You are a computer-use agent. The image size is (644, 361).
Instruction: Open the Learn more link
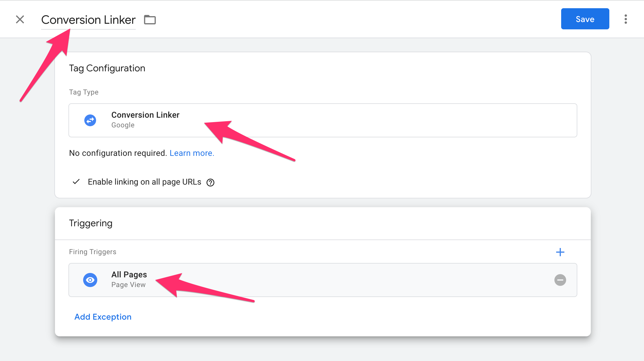click(x=192, y=153)
